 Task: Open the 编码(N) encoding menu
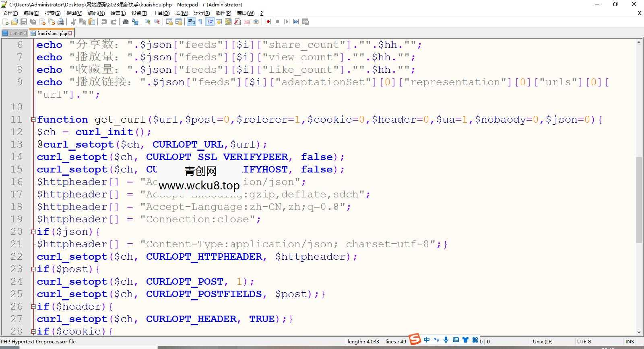(x=96, y=13)
